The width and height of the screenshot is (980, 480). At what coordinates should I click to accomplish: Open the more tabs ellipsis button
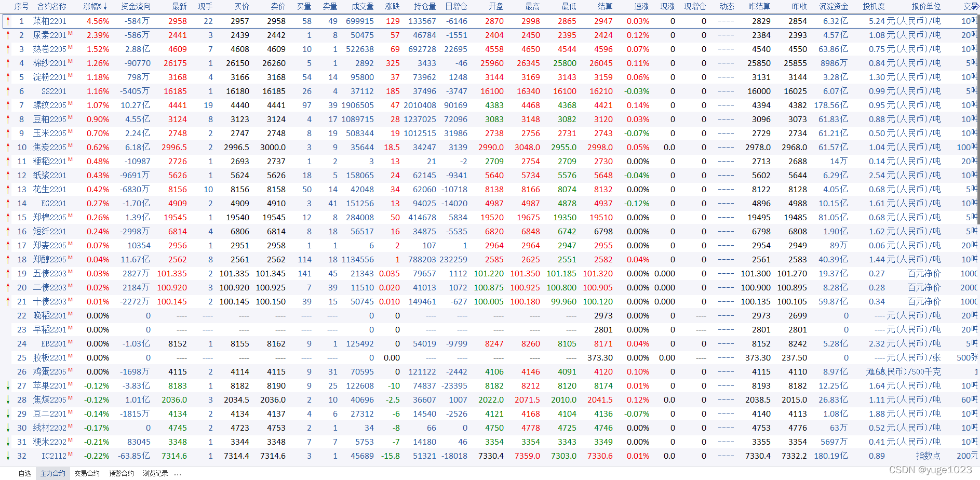[x=178, y=474]
